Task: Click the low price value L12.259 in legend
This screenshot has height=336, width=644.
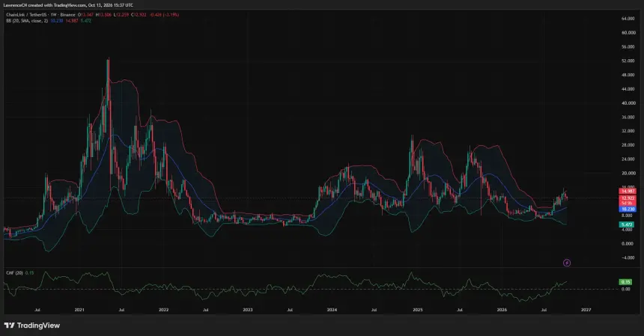Action: 121,15
